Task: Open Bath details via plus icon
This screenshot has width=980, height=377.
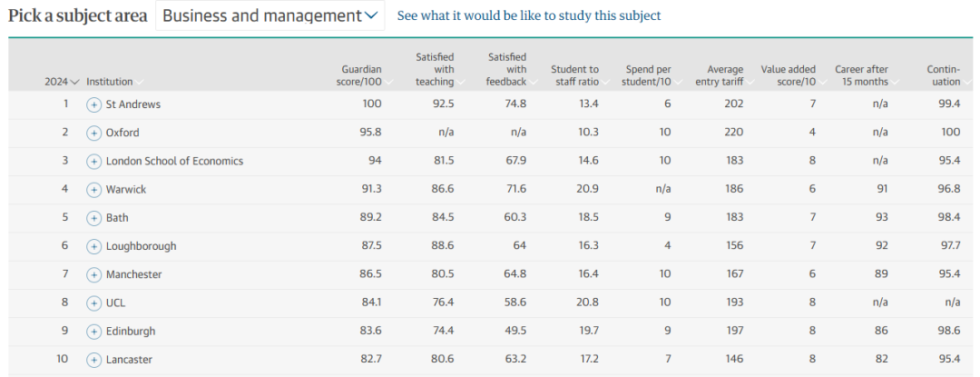Action: [93, 218]
